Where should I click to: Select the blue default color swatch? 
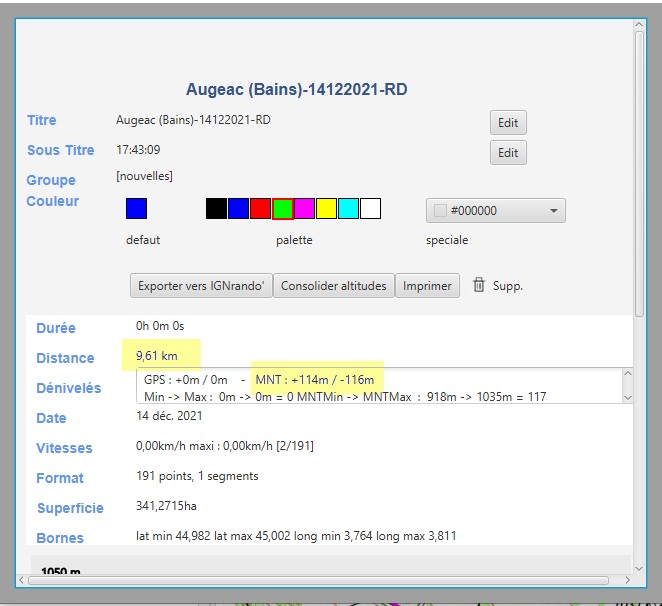(x=136, y=209)
